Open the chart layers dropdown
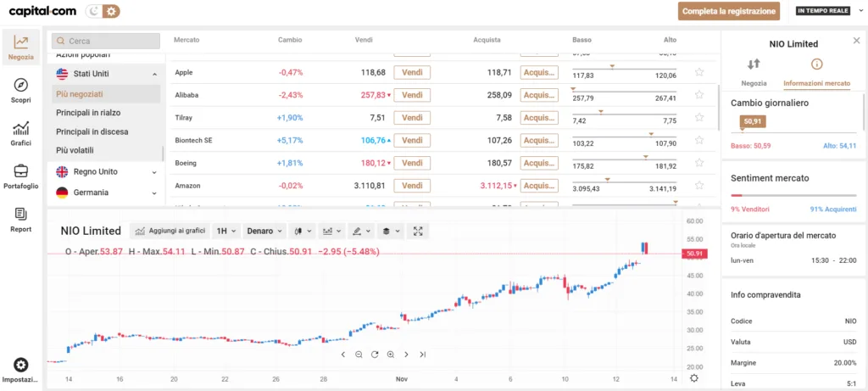Image resolution: width=868 pixels, height=391 pixels. (x=392, y=231)
